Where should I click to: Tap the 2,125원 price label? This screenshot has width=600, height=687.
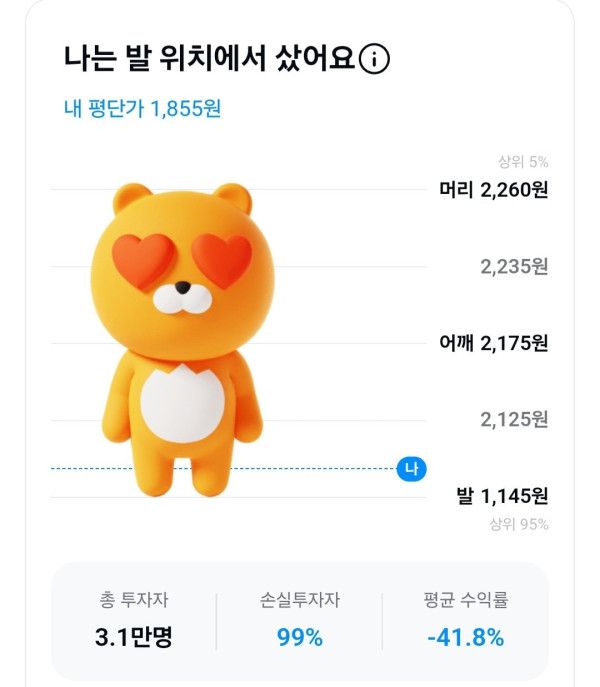(x=514, y=419)
